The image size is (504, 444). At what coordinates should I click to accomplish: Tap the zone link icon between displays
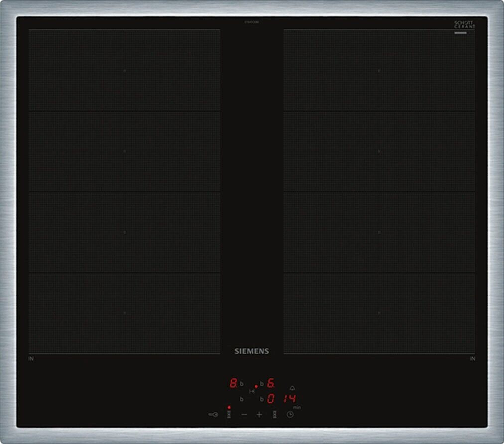[252, 391]
